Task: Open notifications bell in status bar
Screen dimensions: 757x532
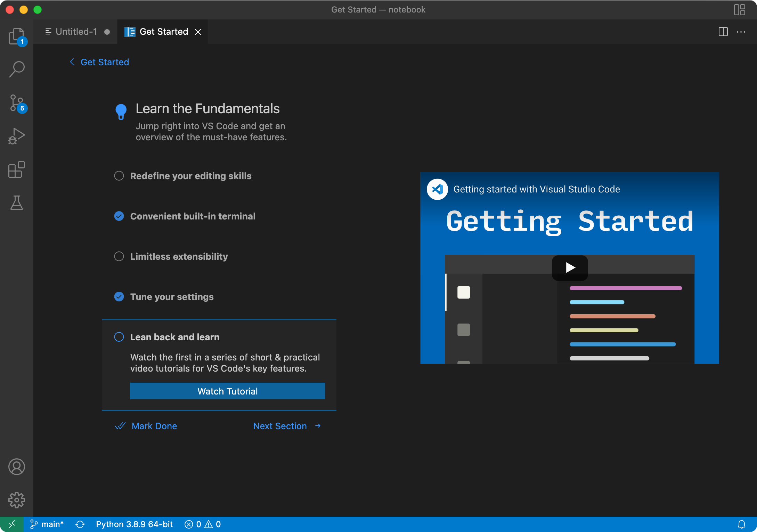Action: click(x=742, y=524)
